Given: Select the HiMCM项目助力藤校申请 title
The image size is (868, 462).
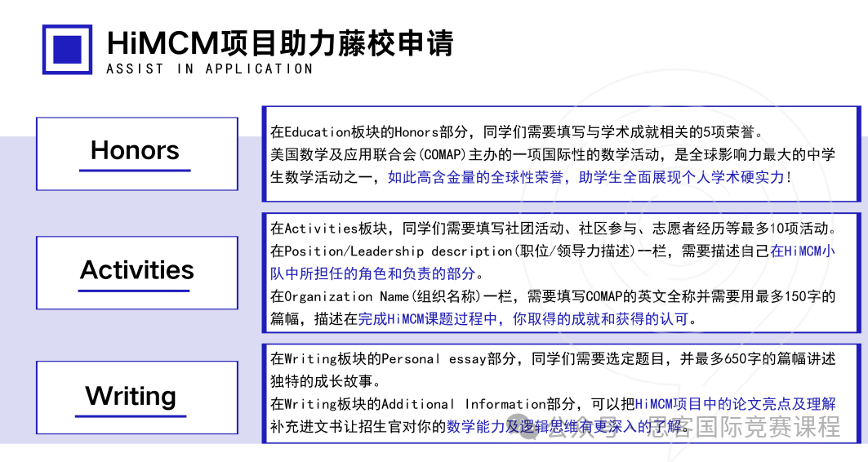Looking at the screenshot, I should point(280,43).
